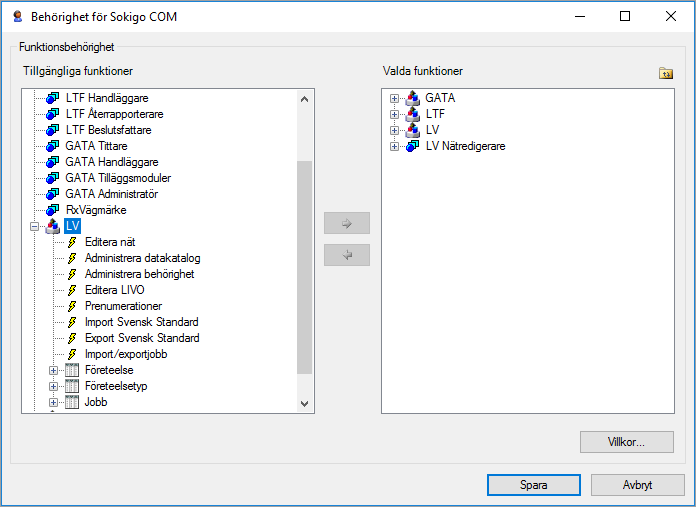Expand LTF in the selected functions tree

click(x=394, y=114)
